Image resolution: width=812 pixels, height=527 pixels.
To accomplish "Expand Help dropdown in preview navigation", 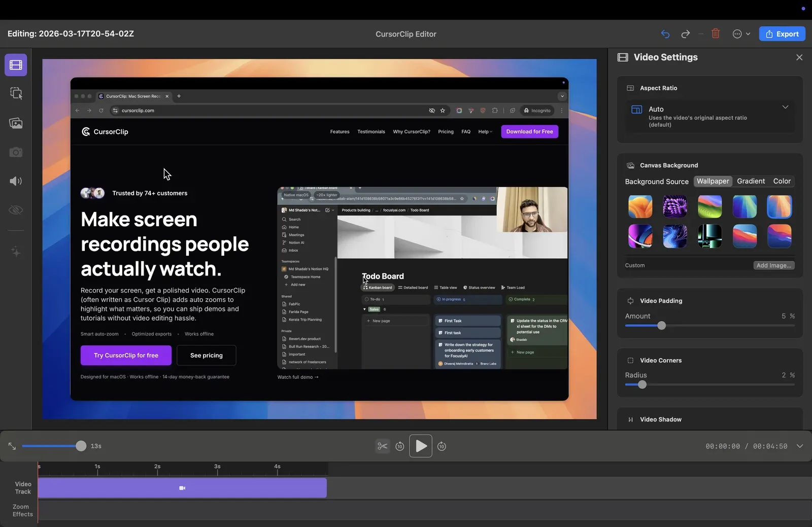I will coord(485,132).
